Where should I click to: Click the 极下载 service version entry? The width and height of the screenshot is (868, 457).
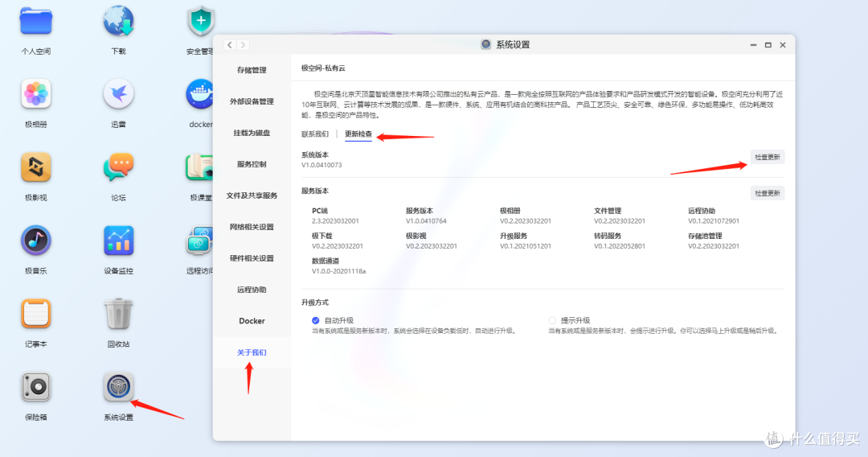(x=337, y=241)
